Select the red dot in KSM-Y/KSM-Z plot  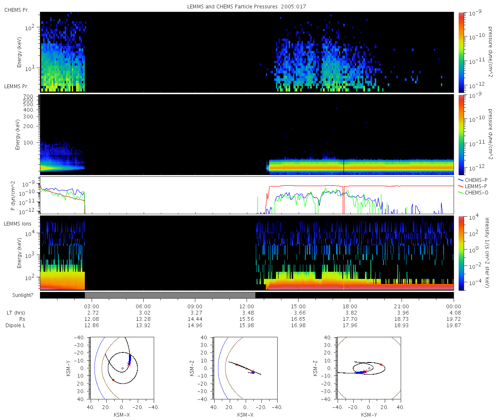pos(381,365)
